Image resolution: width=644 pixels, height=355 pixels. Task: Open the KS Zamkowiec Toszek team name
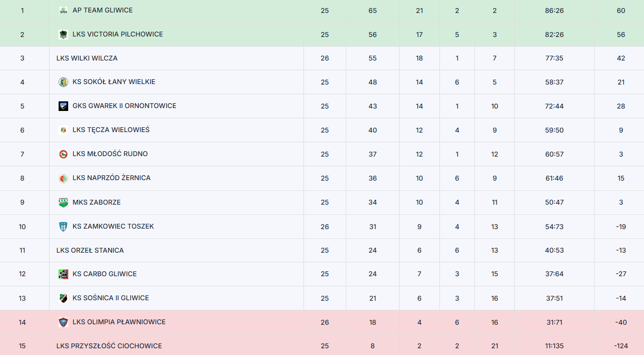113,226
